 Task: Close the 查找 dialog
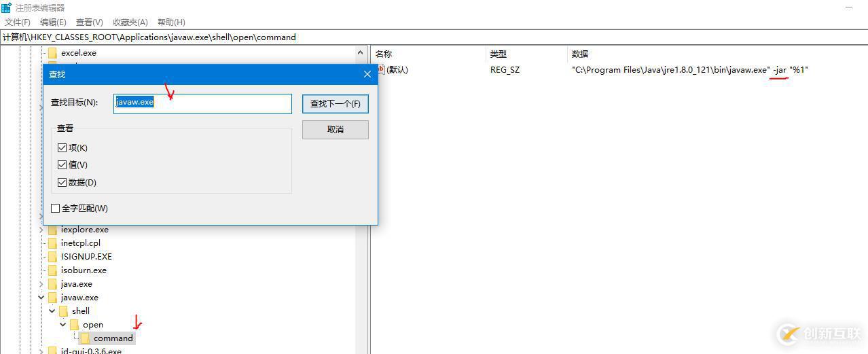coord(367,74)
